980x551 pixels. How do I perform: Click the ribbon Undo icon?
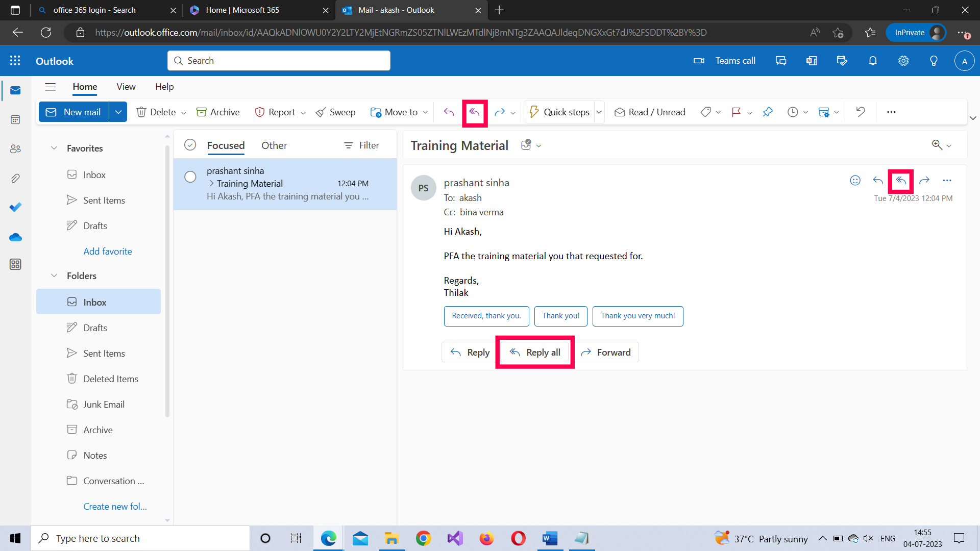click(861, 112)
